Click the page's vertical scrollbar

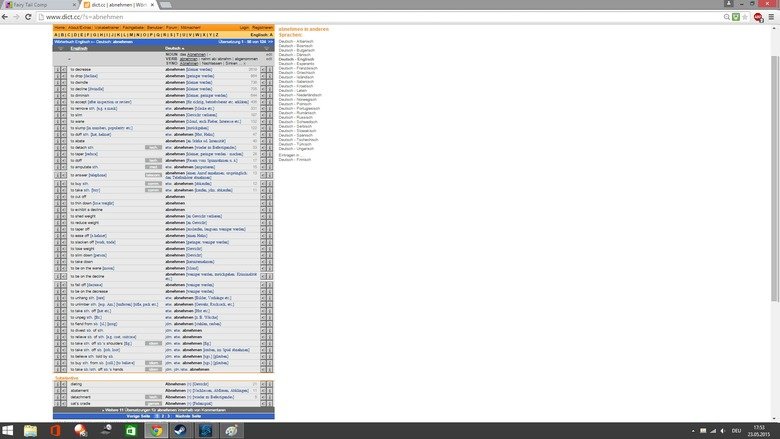775,150
